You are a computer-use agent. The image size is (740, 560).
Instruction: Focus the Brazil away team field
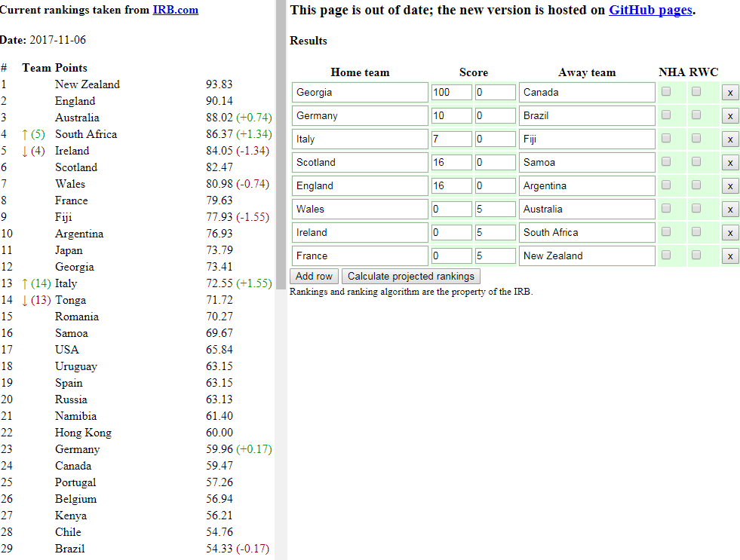587,115
